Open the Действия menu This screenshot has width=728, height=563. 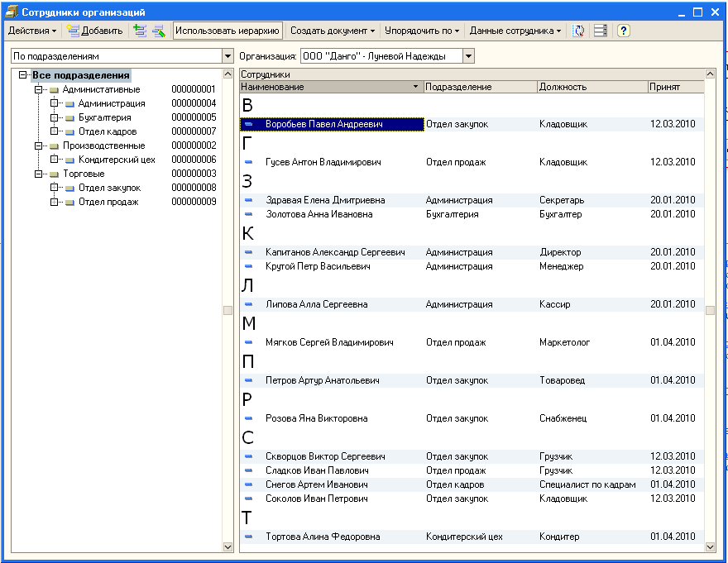click(x=32, y=31)
